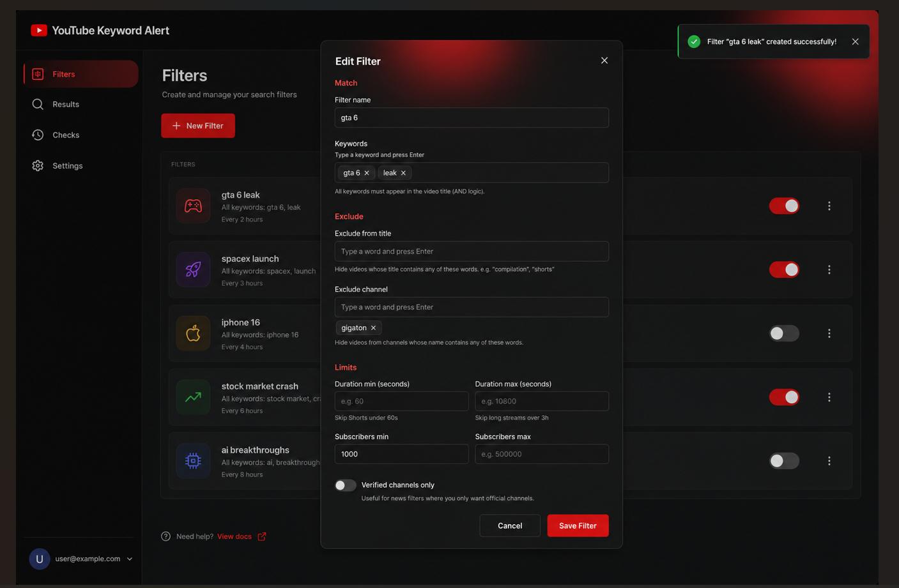This screenshot has width=899, height=588.
Task: Enable the ai breakthroughs filter toggle
Action: [x=784, y=461]
